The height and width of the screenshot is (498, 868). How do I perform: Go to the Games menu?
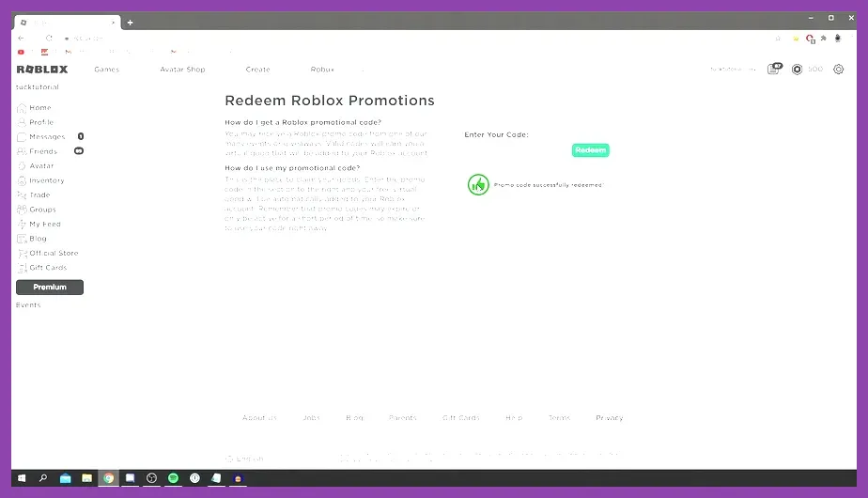[107, 70]
